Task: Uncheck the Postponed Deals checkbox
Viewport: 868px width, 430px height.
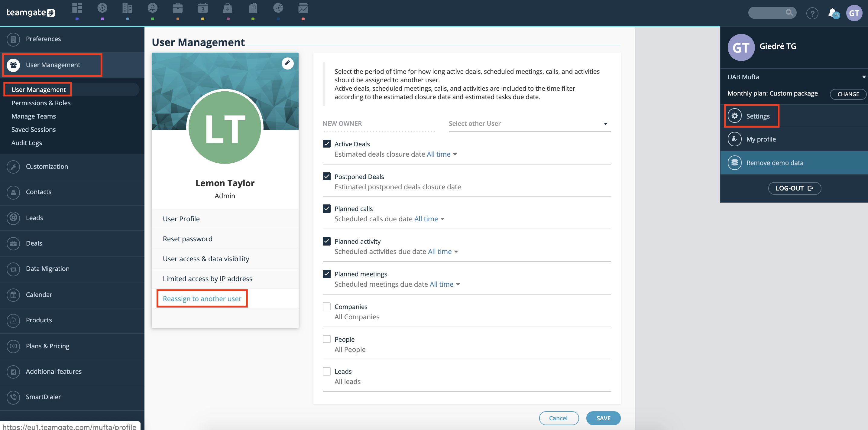Action: (326, 176)
